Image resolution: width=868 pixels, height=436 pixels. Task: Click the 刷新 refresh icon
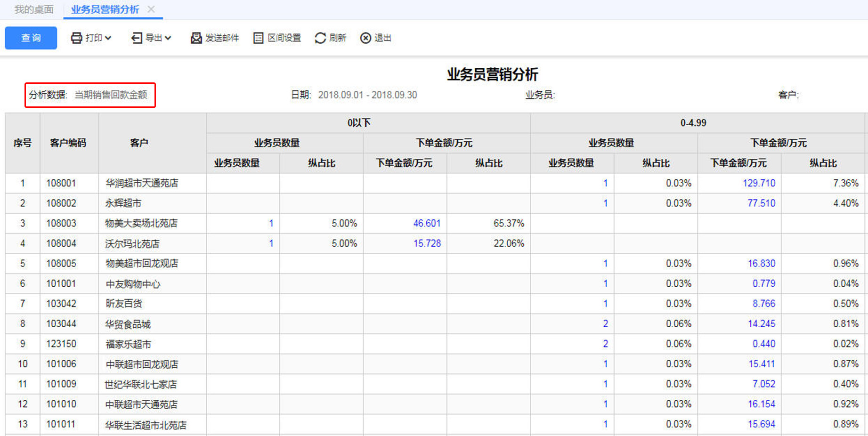pos(320,38)
